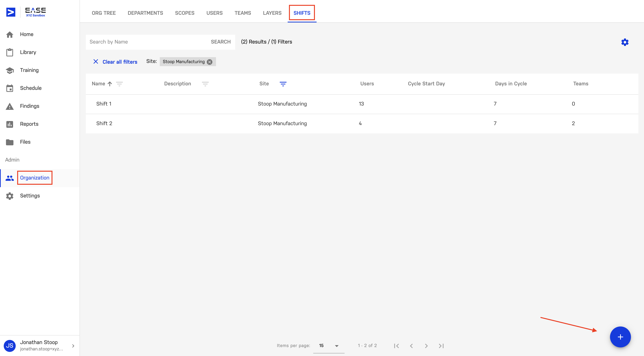The height and width of the screenshot is (356, 644).
Task: Click the Site column header
Action: point(264,83)
